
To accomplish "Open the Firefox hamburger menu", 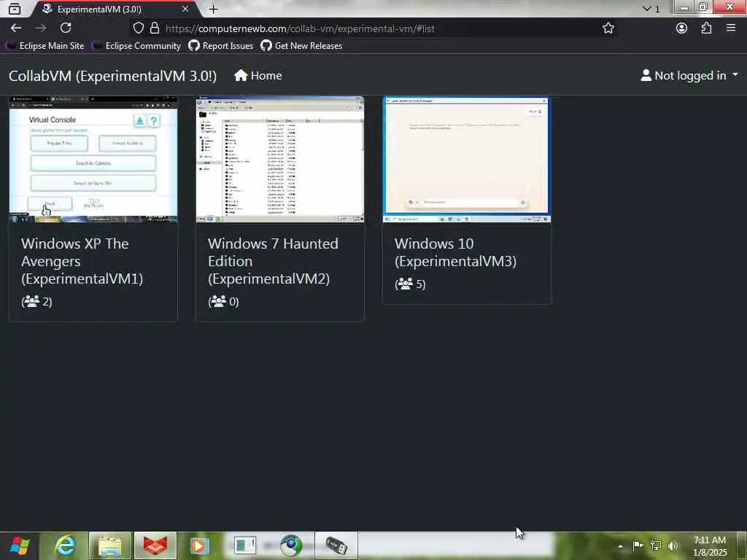I will pos(731,28).
